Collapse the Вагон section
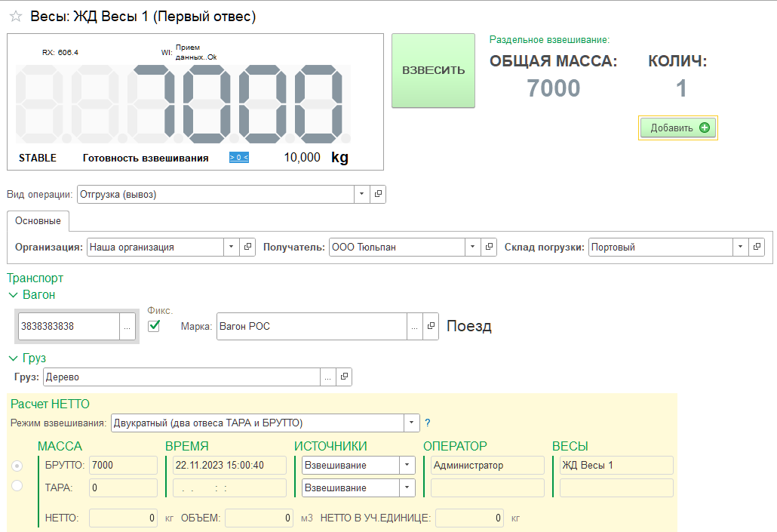777x532 pixels. coord(13,295)
